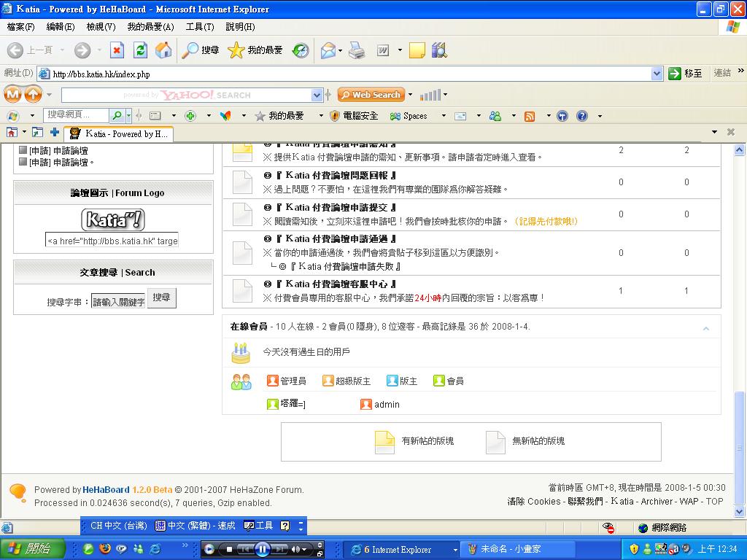This screenshot has width=747, height=560.
Task: Click the orange M toolbar logo
Action: pos(13,94)
